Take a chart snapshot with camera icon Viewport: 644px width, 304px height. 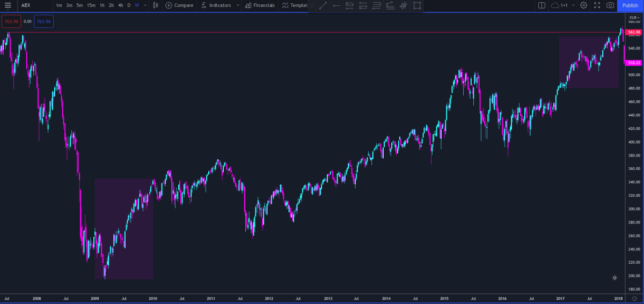coord(610,5)
